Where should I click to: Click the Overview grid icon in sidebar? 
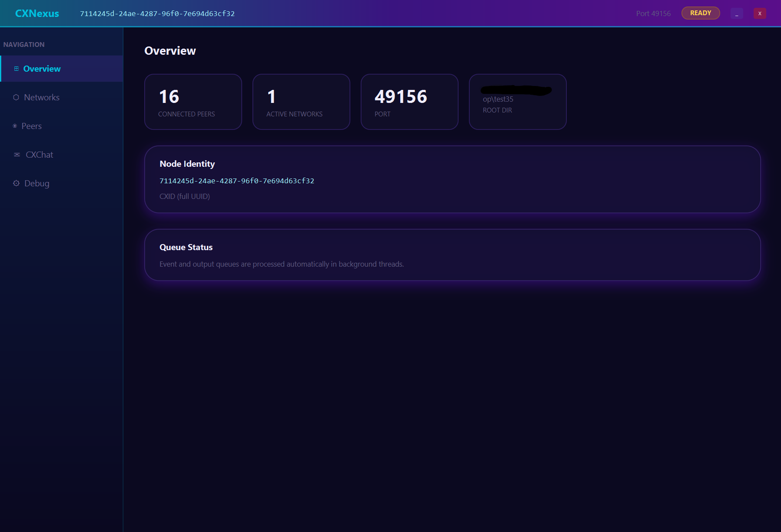click(17, 69)
